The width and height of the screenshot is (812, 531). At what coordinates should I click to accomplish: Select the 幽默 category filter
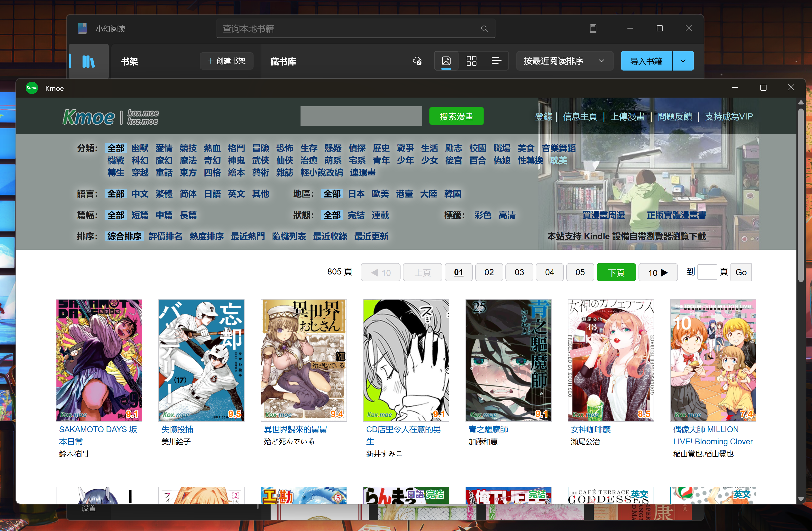(140, 148)
